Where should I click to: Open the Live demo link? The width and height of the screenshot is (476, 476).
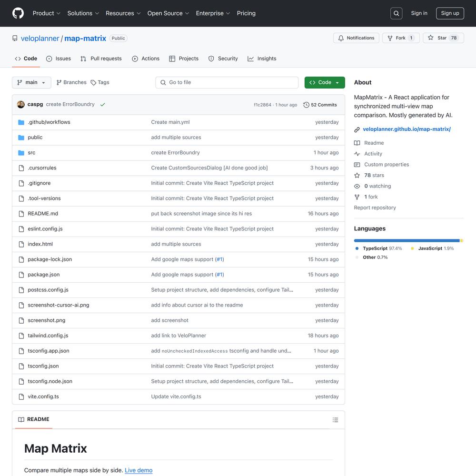[x=139, y=470]
